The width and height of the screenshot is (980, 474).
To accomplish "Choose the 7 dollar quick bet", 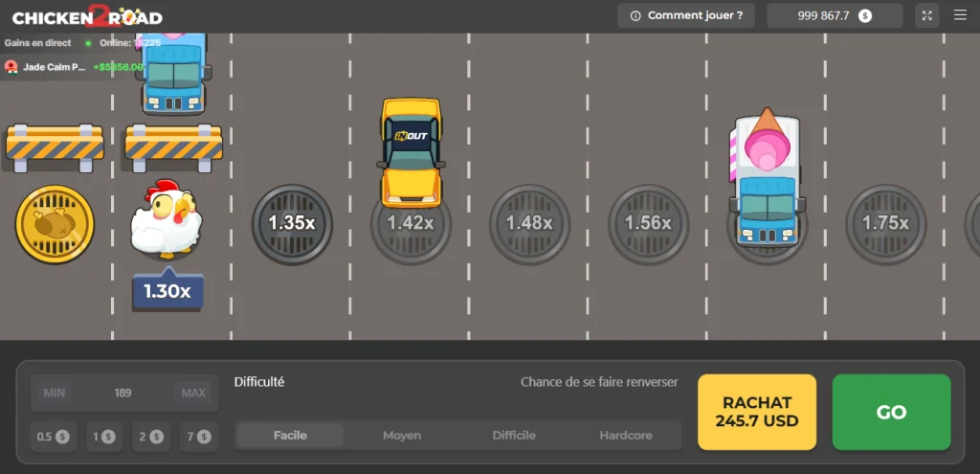I will coord(199,437).
